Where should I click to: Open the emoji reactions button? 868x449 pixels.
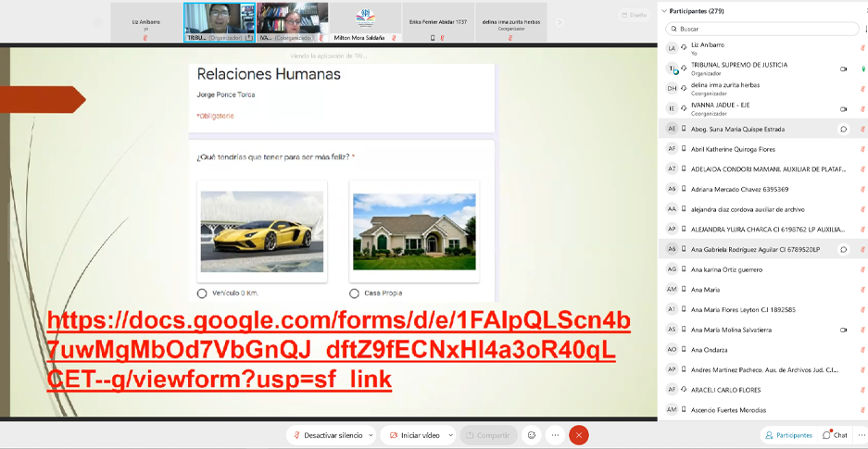532,435
